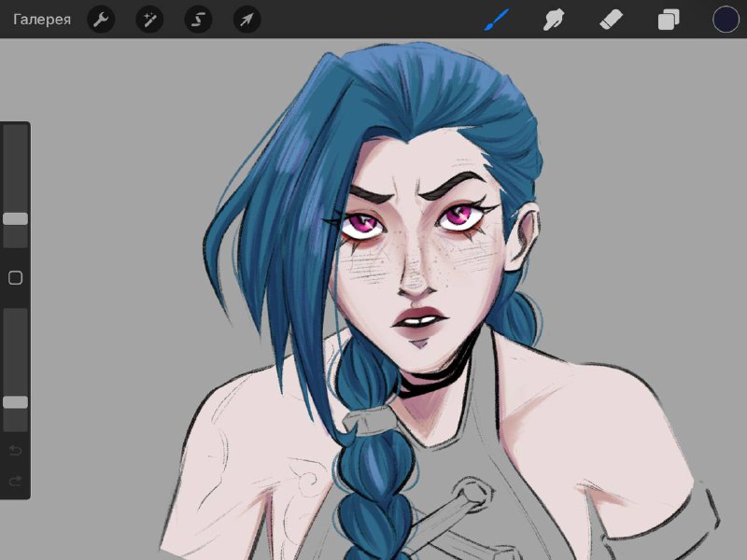Click the brush opacity slider handle
The image size is (747, 560).
point(15,402)
